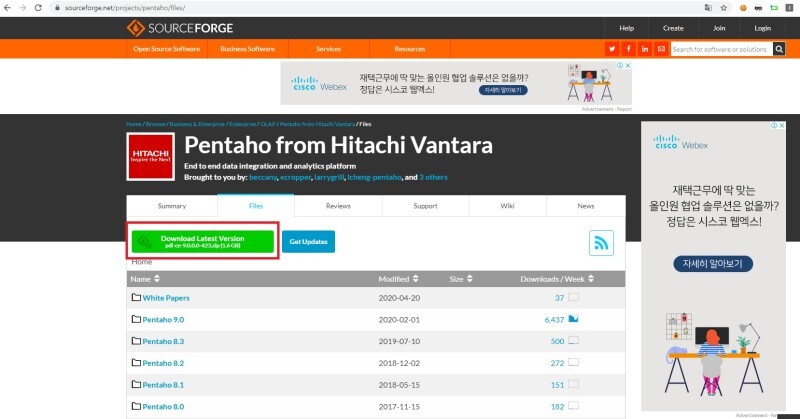800x419 pixels.
Task: View download stats chart for Pentaho 8.3
Action: pos(573,340)
